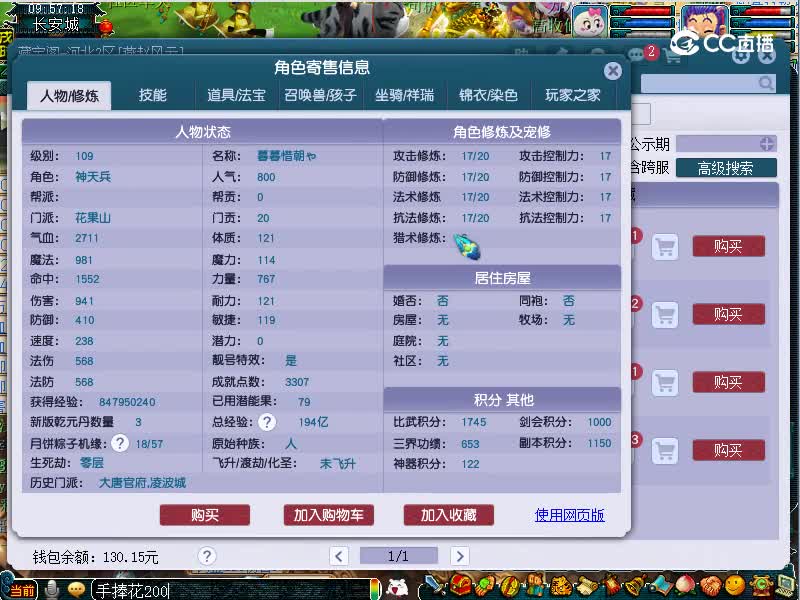Open the message bubble icon with badge 2
The width and height of the screenshot is (800, 600).
[636, 54]
